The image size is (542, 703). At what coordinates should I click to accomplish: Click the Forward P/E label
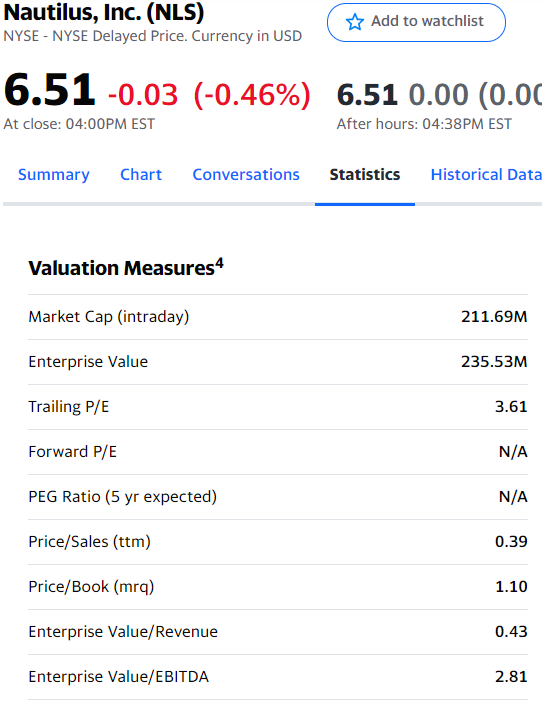[73, 451]
